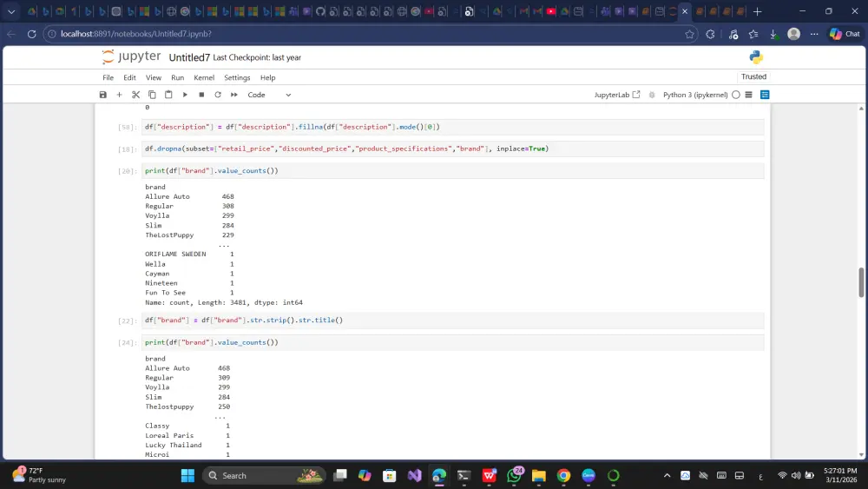Open the Settings menu

[x=237, y=77]
